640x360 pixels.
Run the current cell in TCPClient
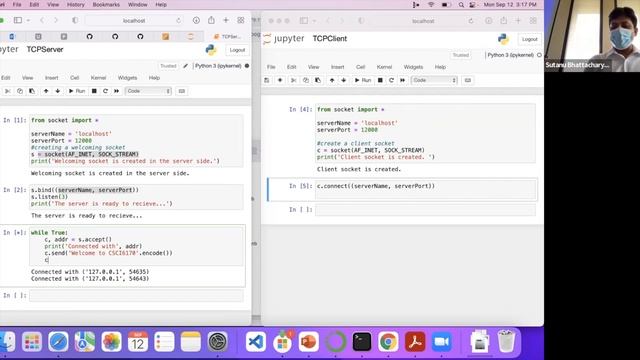click(x=362, y=80)
